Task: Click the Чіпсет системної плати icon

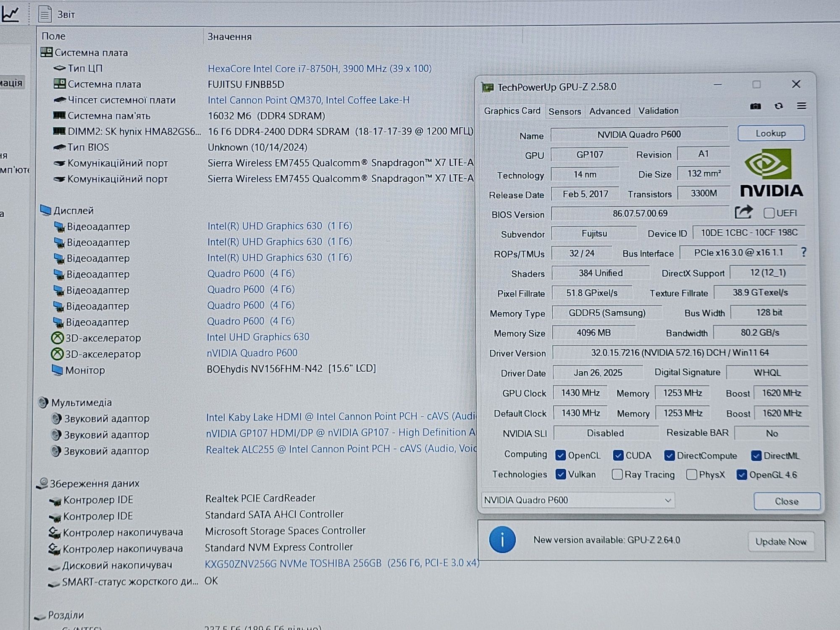Action: [x=60, y=100]
